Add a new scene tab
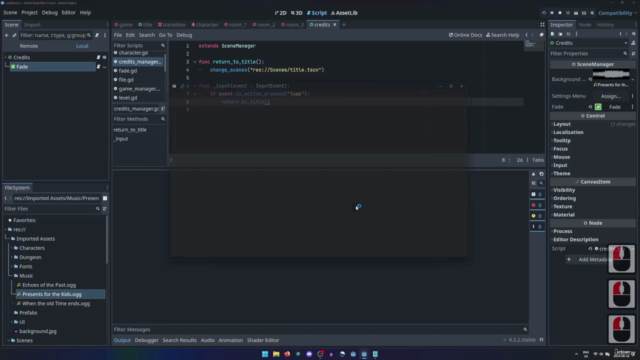This screenshot has height=360, width=640. tap(344, 25)
